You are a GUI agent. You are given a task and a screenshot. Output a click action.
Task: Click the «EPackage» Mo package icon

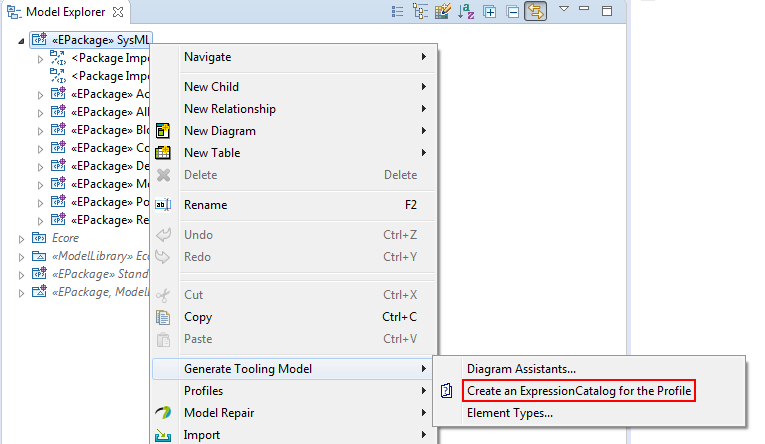tap(59, 184)
